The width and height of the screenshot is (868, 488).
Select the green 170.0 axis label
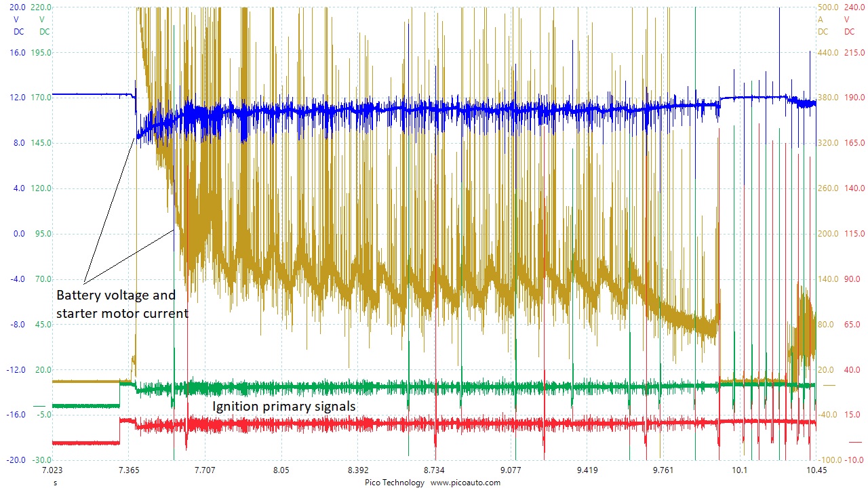point(42,98)
